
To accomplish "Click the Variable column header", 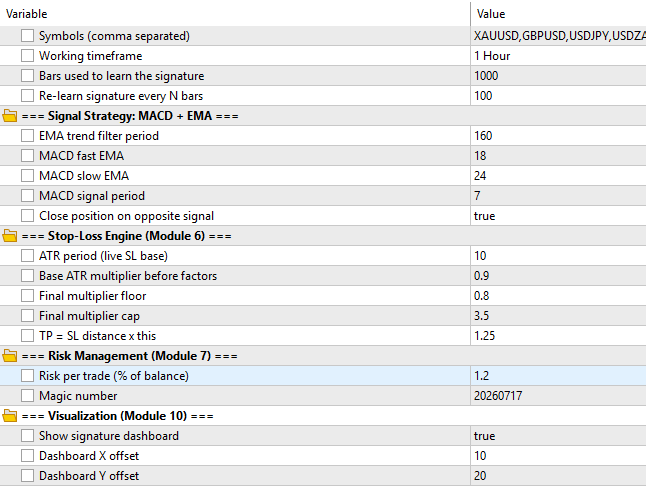I will point(235,14).
